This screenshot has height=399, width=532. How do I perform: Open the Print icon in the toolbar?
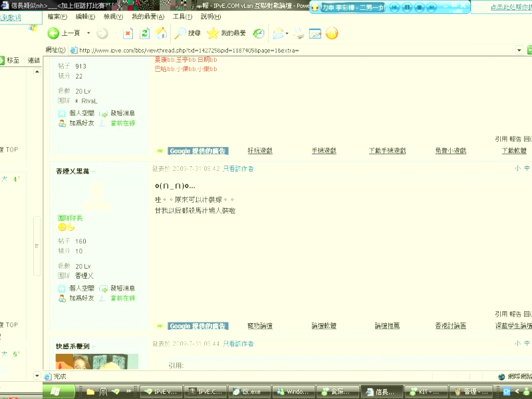click(298, 33)
